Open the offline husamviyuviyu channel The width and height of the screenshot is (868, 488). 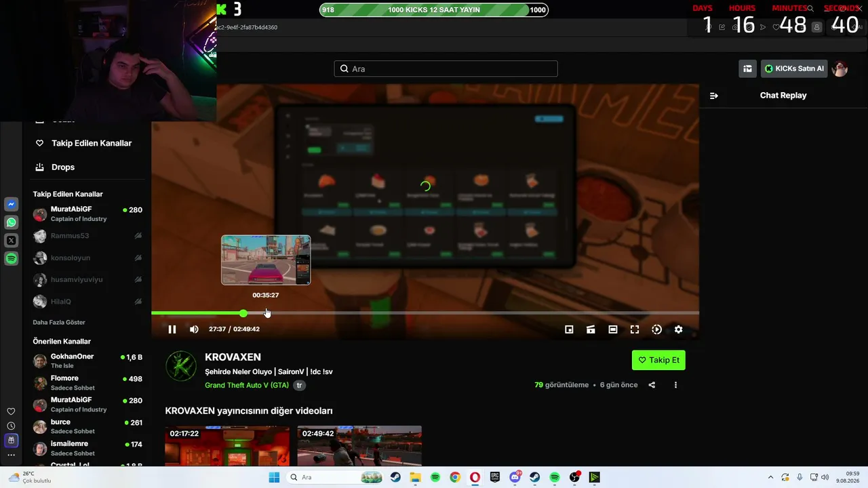[88, 279]
